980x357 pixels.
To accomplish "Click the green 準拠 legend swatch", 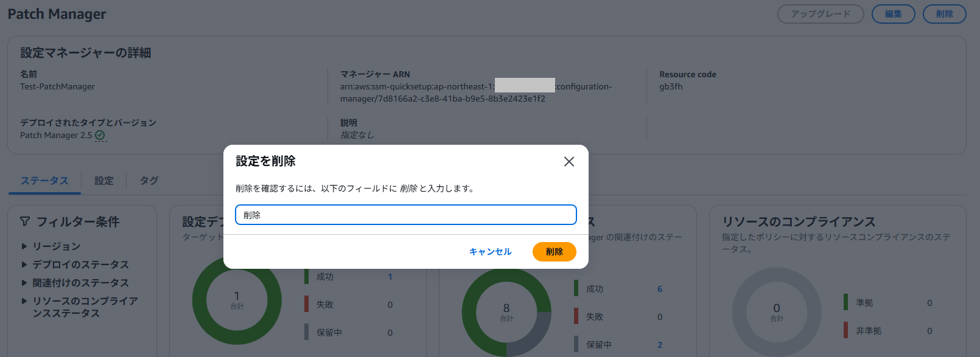I will click(845, 302).
